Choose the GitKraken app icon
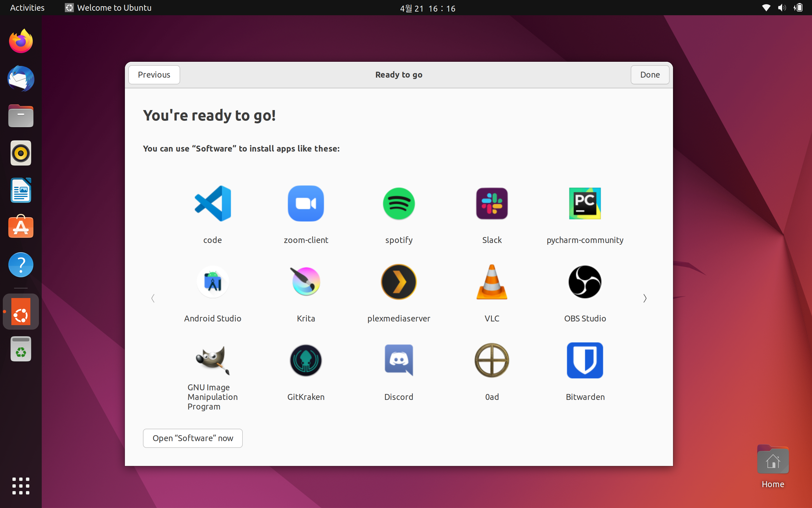The height and width of the screenshot is (508, 812). pos(306,360)
